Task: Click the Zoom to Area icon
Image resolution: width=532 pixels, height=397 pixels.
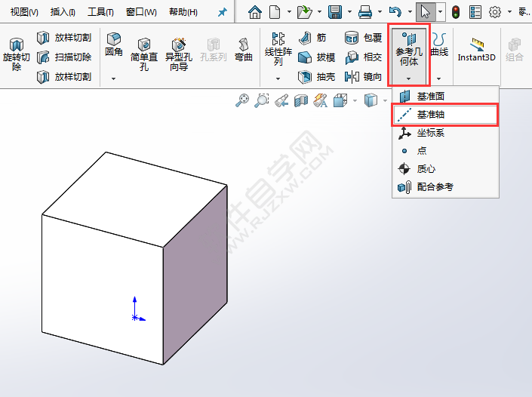Action: pos(262,101)
